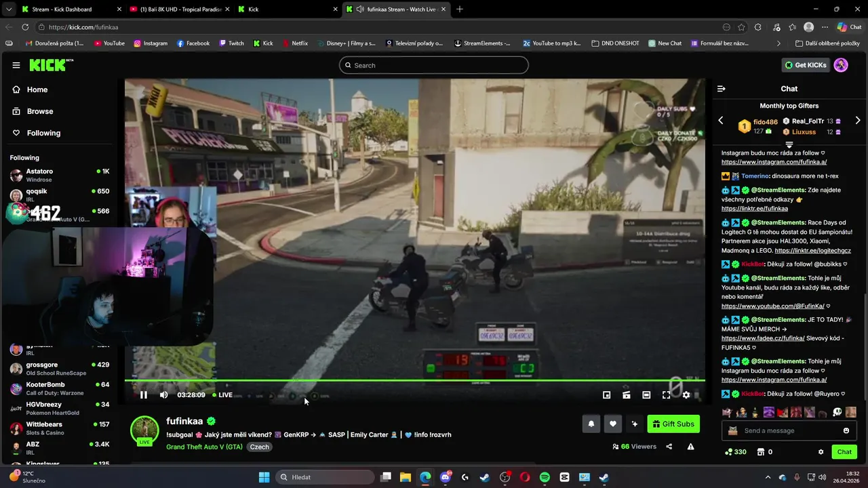Open File Explorer from the taskbar
868x488 pixels.
point(405,477)
